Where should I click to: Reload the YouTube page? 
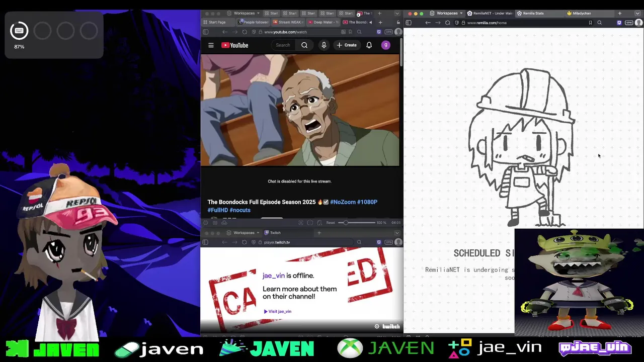pos(245,32)
